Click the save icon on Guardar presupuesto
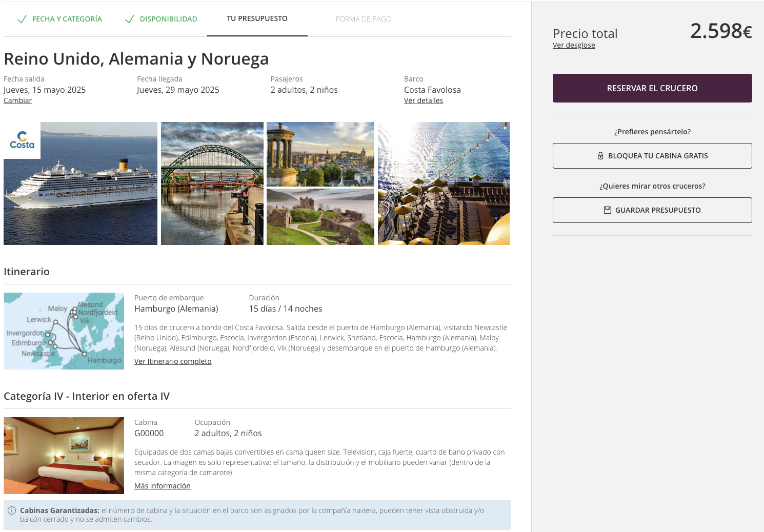 pos(608,210)
